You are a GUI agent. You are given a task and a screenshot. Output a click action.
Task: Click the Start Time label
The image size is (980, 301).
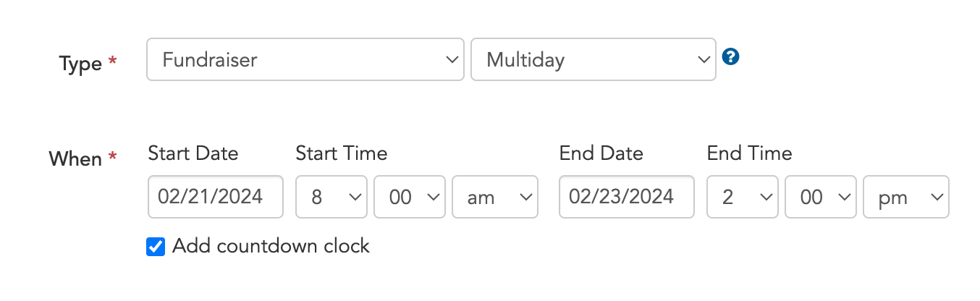tap(341, 153)
